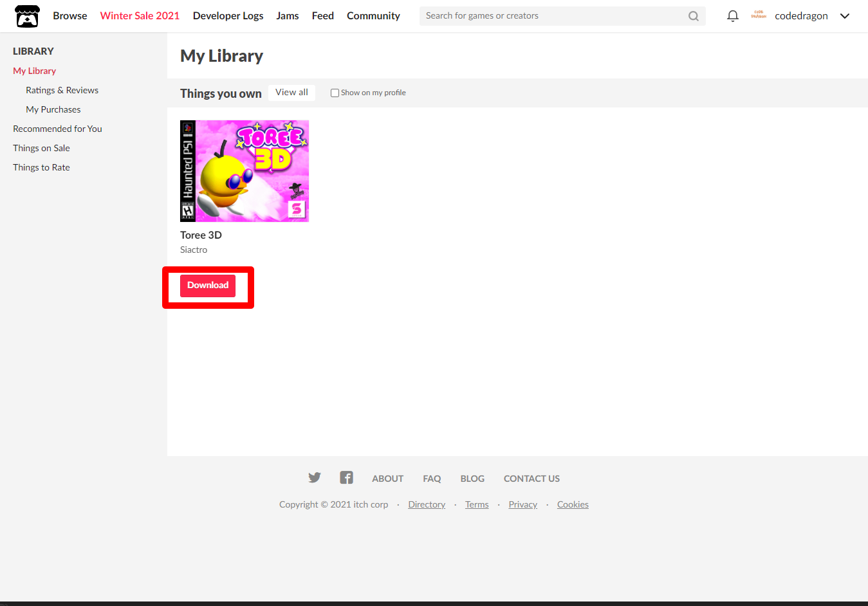Open the FAQ footer link
The width and height of the screenshot is (868, 606).
(432, 479)
